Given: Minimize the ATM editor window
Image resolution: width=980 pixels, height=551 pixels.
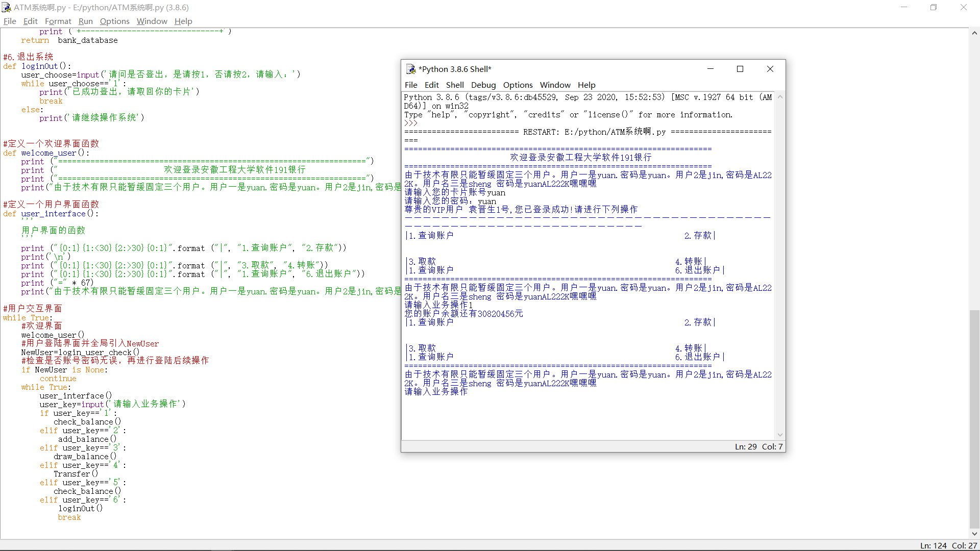Looking at the screenshot, I should coord(903,7).
